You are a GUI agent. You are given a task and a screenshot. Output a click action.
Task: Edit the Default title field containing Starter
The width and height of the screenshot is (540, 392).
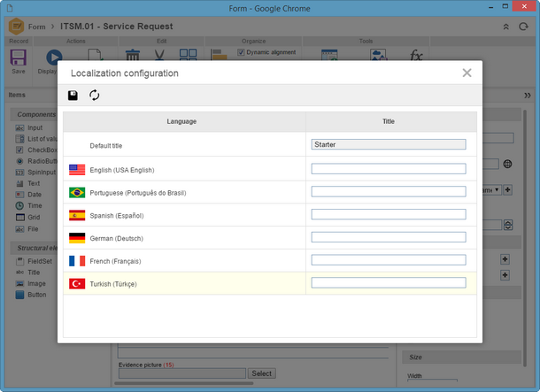(x=389, y=144)
